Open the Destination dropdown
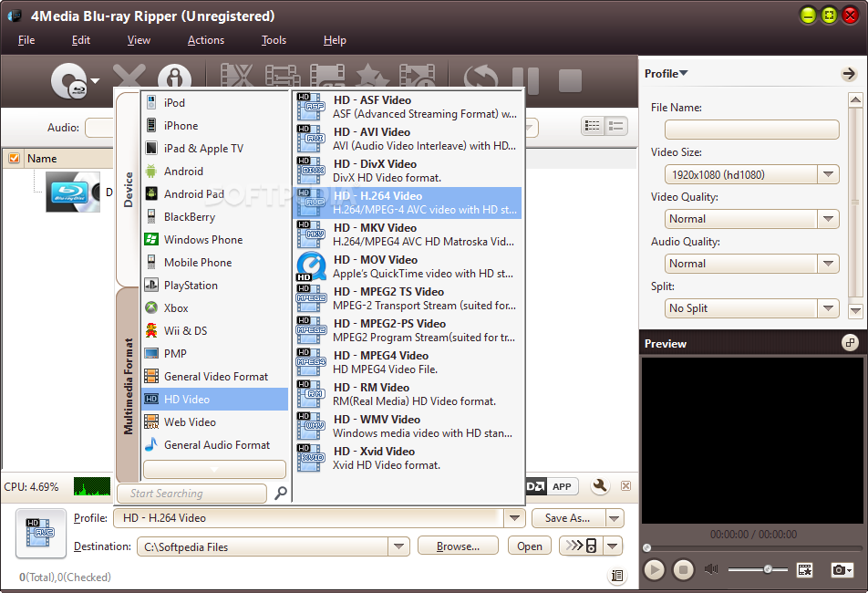Screen dimensions: 868x593 pyautogui.click(x=398, y=546)
